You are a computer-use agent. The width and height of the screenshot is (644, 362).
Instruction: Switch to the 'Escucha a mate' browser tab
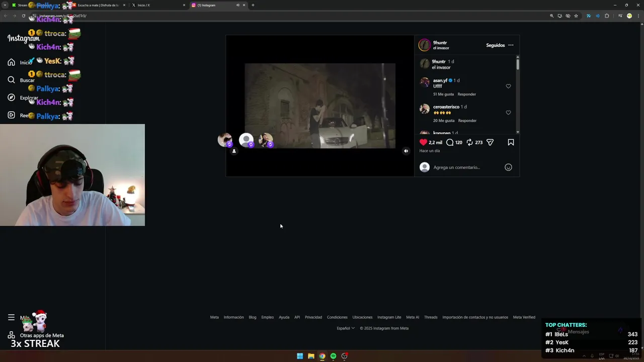pyautogui.click(x=98, y=5)
